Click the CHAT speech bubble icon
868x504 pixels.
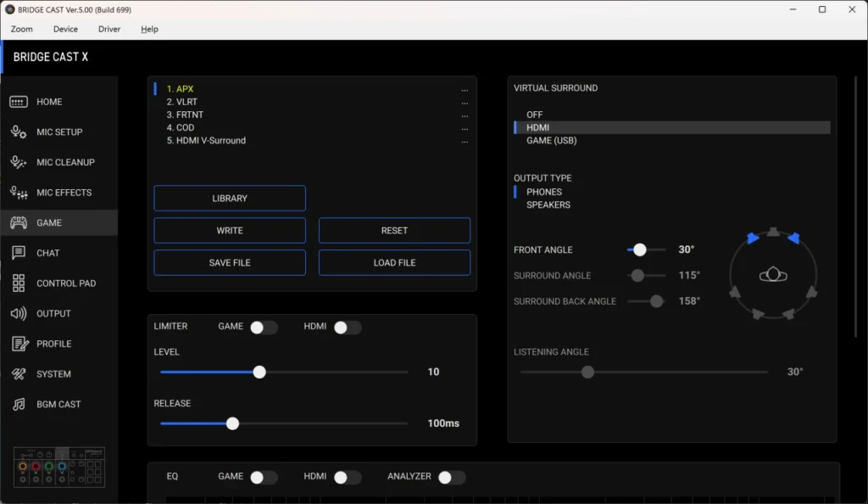click(19, 253)
